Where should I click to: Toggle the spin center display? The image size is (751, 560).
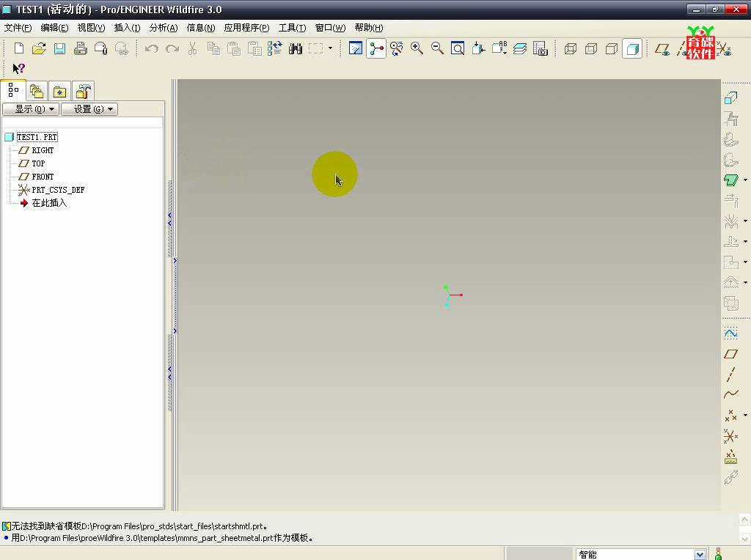[x=376, y=48]
